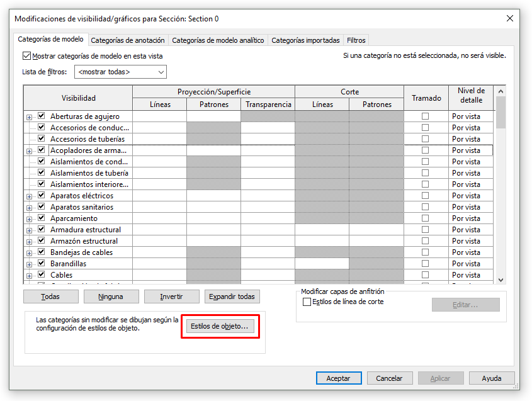Image resolution: width=532 pixels, height=401 pixels.
Task: Expand the Aparatos sanitarios category
Action: tap(29, 208)
